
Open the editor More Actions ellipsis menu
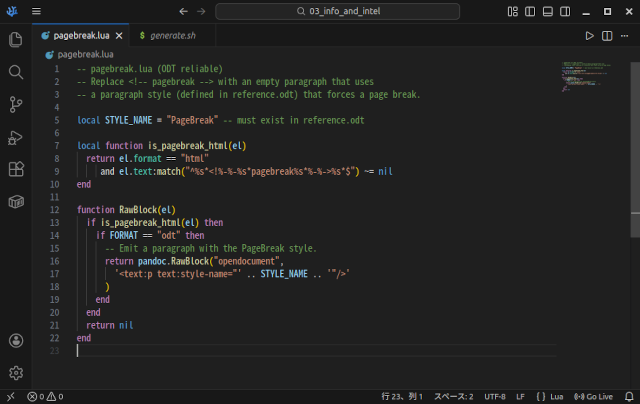coord(625,35)
